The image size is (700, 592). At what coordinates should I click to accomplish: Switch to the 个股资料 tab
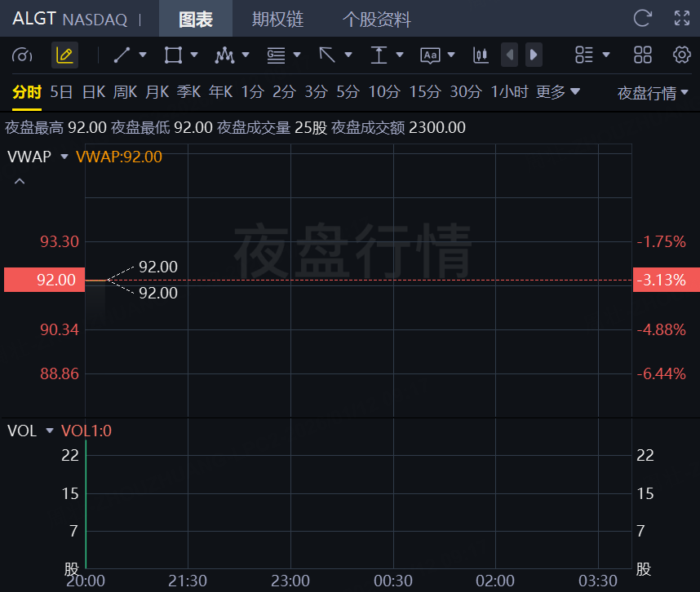pos(376,20)
